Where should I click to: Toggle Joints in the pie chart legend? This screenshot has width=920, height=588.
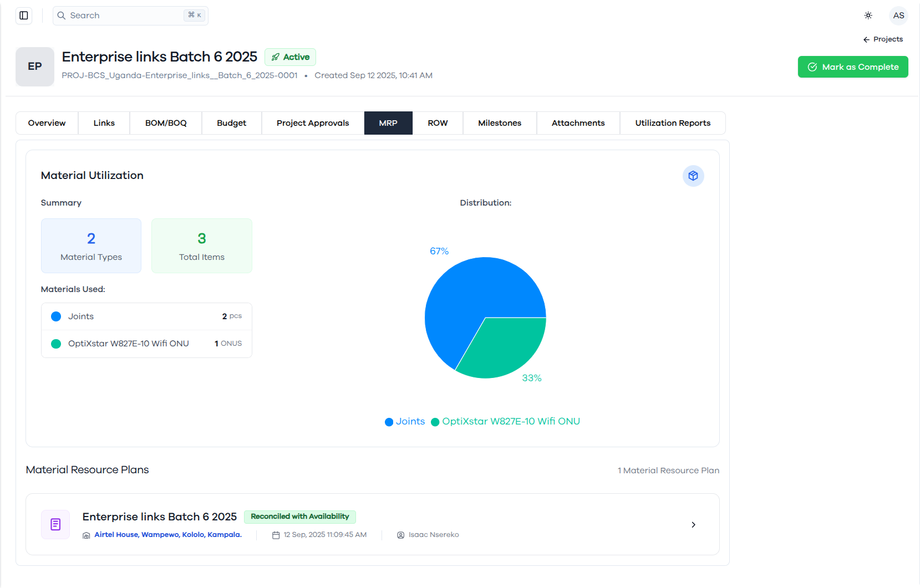point(405,422)
